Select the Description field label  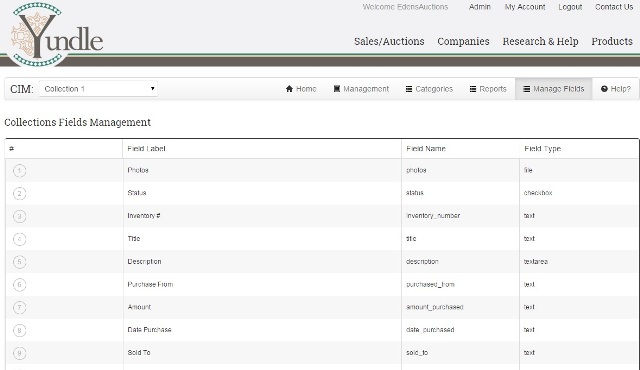click(144, 261)
